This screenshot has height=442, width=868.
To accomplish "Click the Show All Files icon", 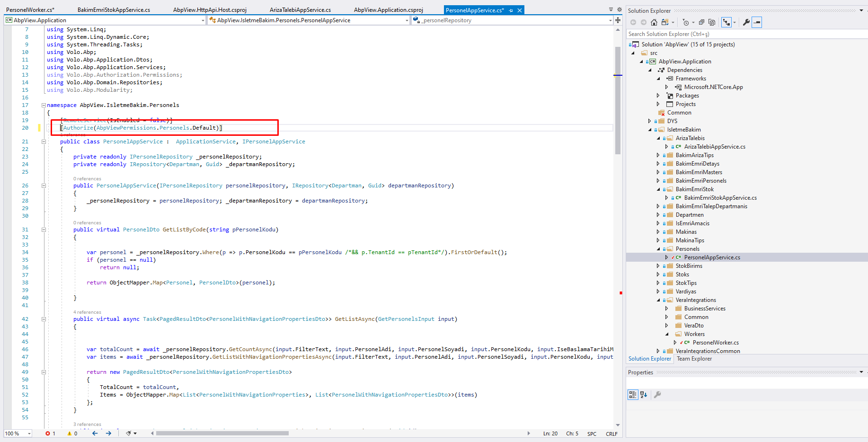I will click(x=712, y=22).
